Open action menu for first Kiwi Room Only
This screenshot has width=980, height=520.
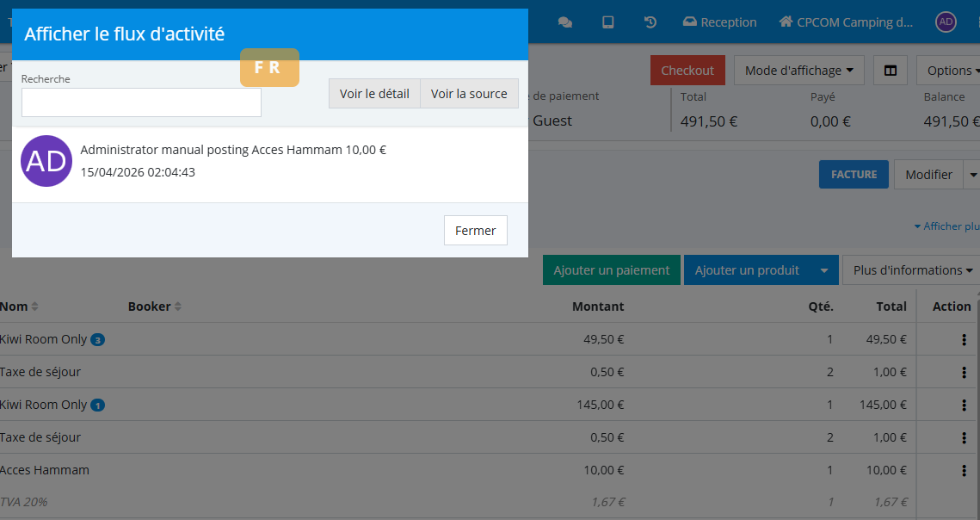click(964, 339)
